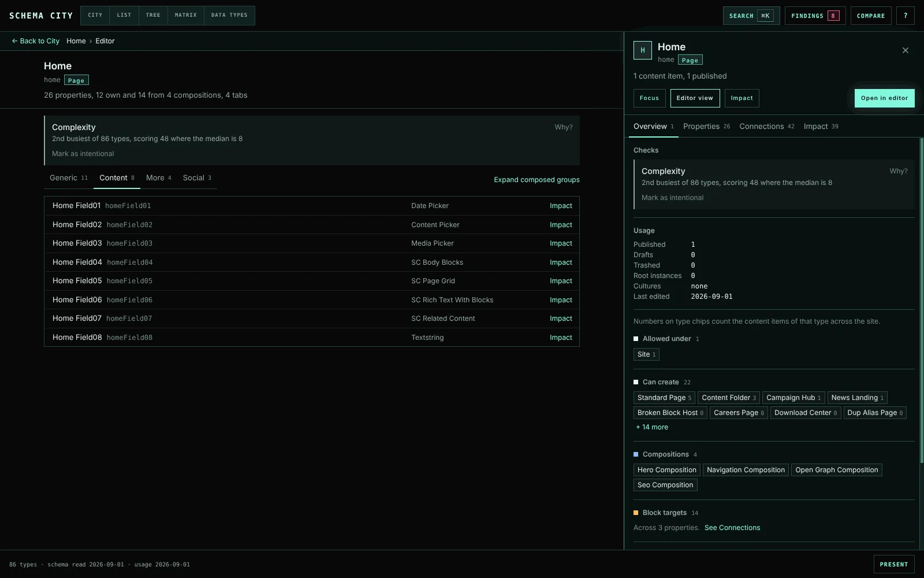Click the Home type 'H' icon
This screenshot has width=924, height=578.
643,50
